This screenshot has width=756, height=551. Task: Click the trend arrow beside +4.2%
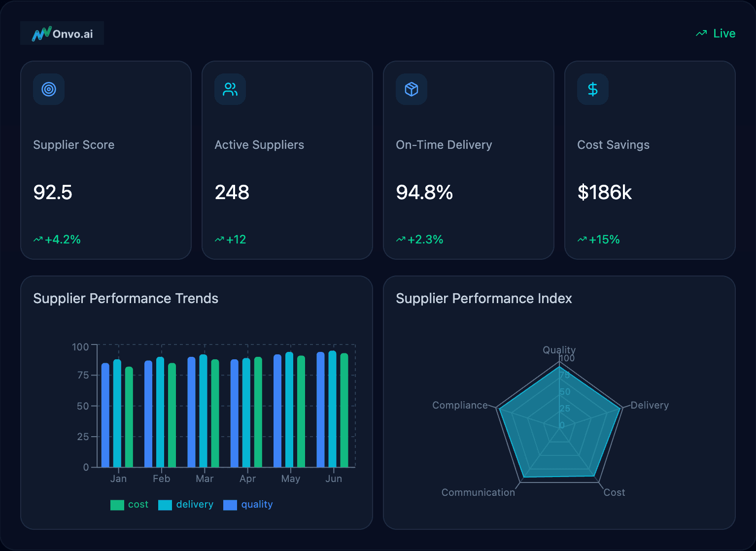click(x=38, y=240)
